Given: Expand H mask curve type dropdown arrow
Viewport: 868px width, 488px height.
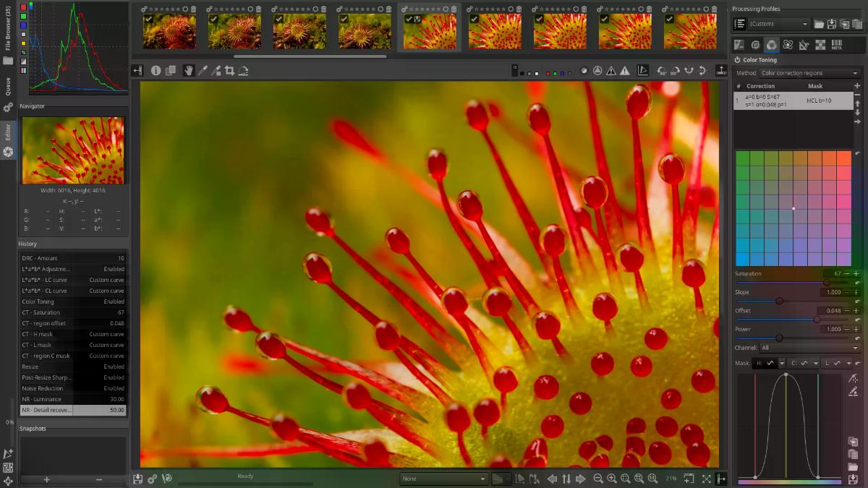Looking at the screenshot, I should (x=782, y=363).
